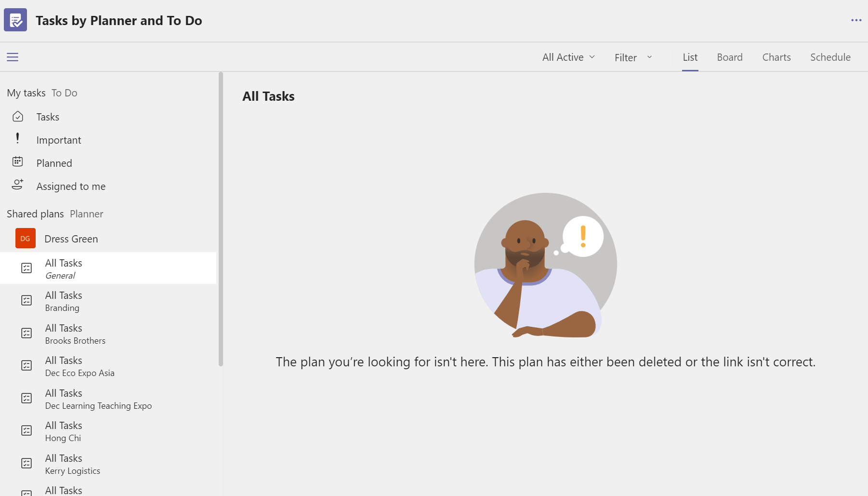Click the checklist icon beside Hong Chi
This screenshot has height=496, width=868.
point(26,430)
